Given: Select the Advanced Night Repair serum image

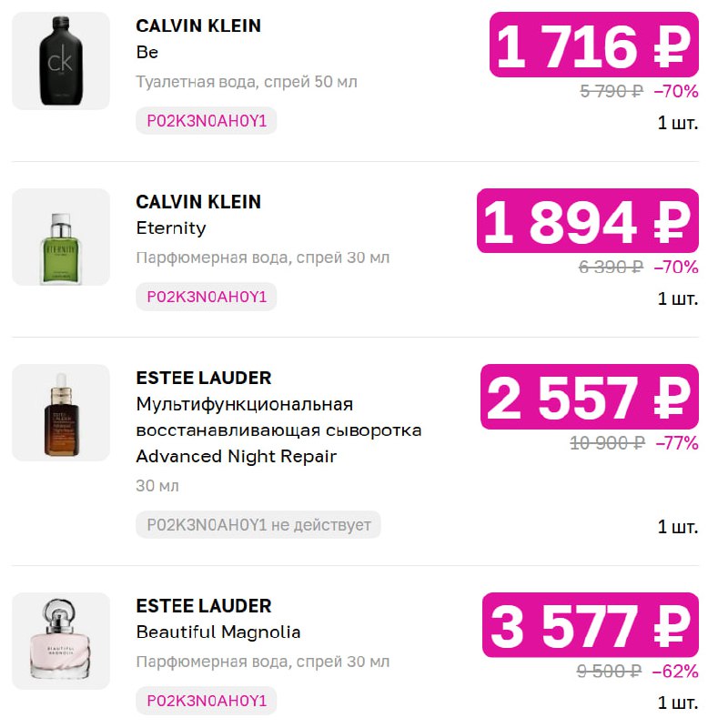Looking at the screenshot, I should 61,412.
